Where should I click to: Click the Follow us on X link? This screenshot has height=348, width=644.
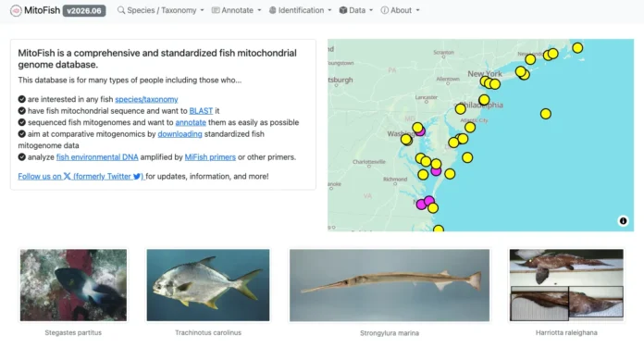(x=81, y=176)
